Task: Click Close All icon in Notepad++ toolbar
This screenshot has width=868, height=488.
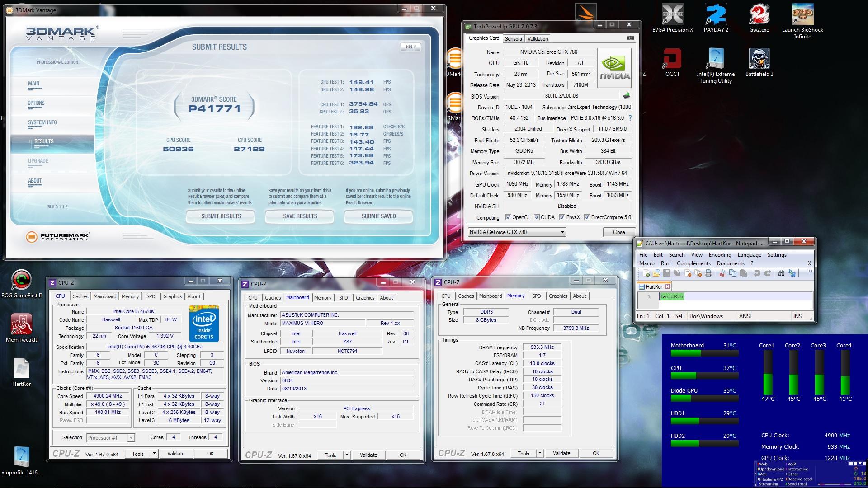Action: (698, 273)
